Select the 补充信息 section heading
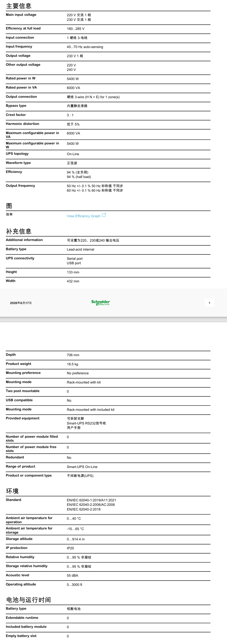The width and height of the screenshot is (227, 644). [x=19, y=231]
